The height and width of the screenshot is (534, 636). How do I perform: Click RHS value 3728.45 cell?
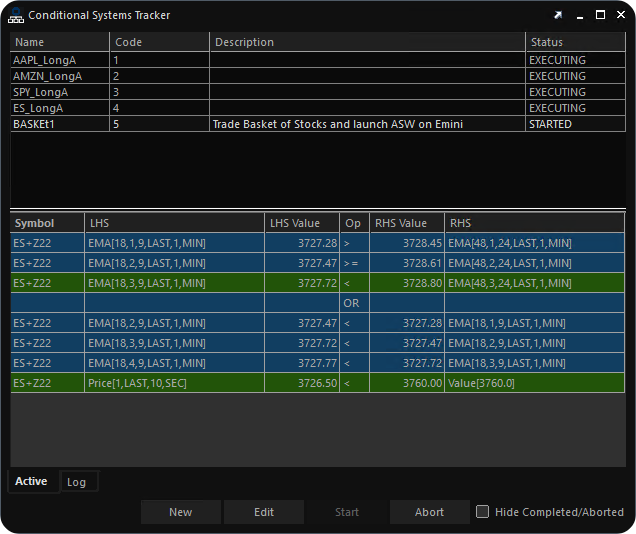[x=407, y=243]
